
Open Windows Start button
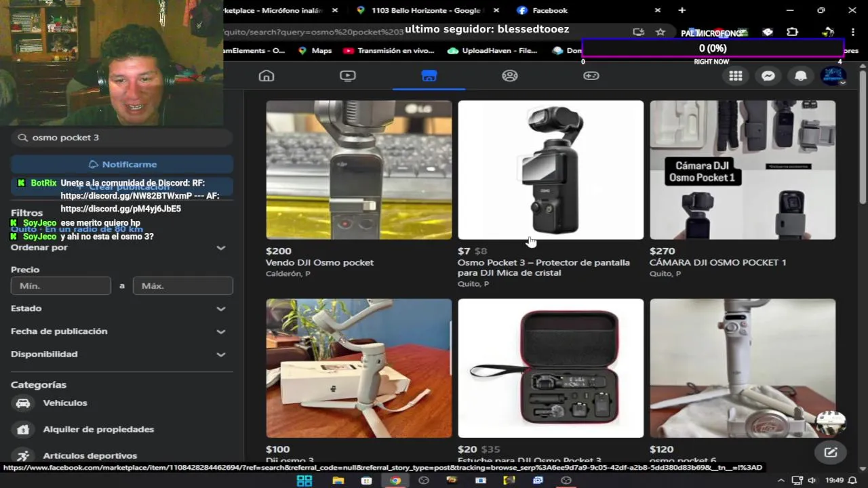click(304, 481)
